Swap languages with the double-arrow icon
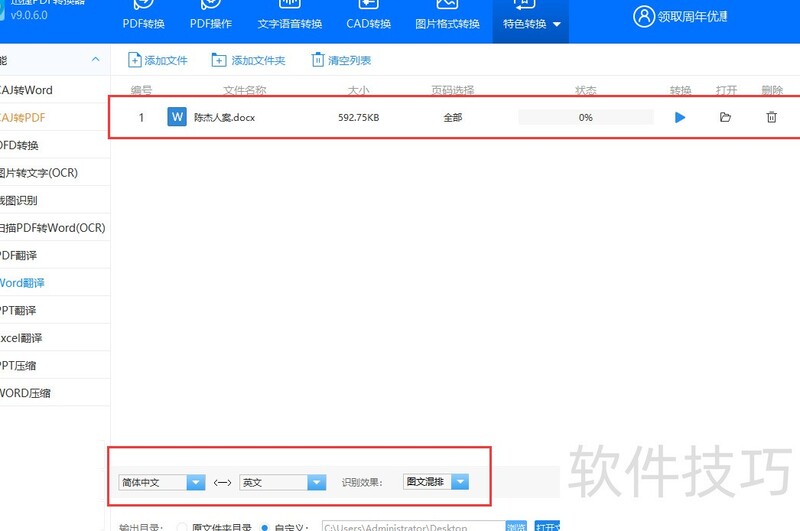Image resolution: width=800 pixels, height=531 pixels. [x=222, y=483]
